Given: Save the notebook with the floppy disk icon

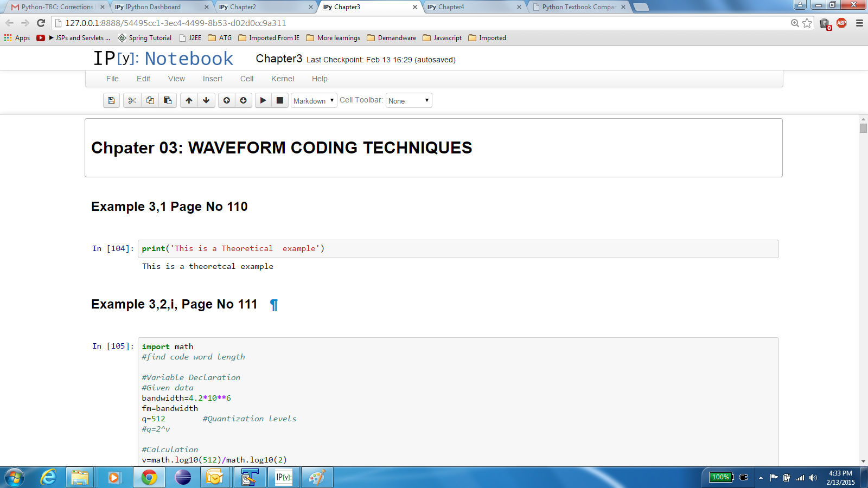Looking at the screenshot, I should [x=111, y=100].
